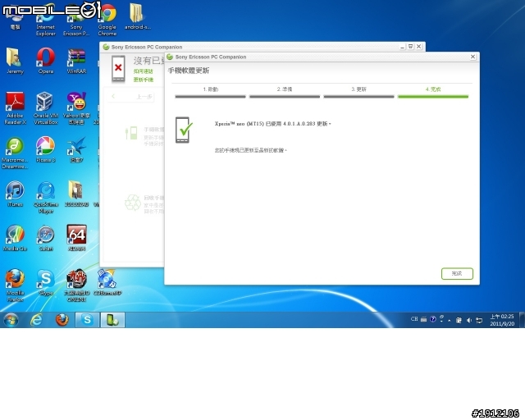Launch WinRAR from the desktop

coord(76,61)
